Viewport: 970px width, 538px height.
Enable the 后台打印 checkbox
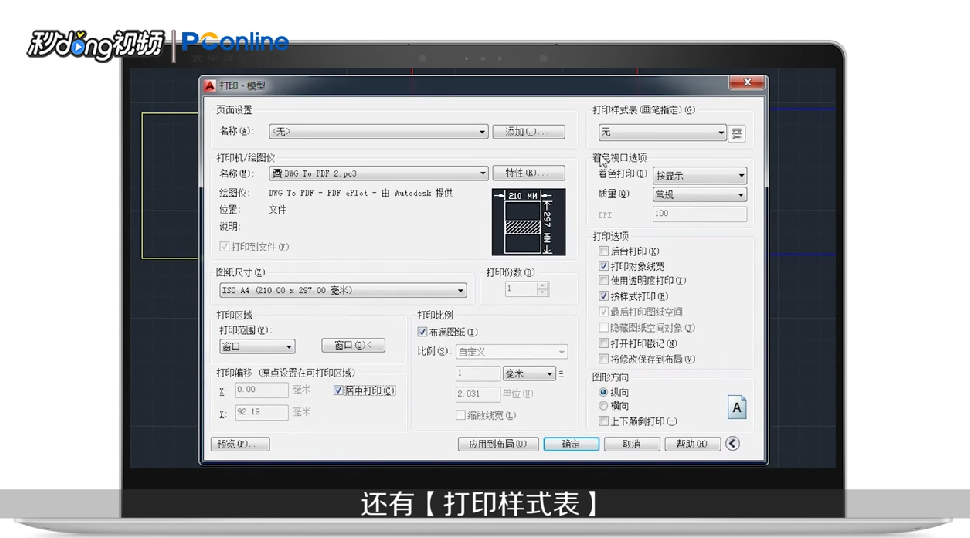click(x=604, y=251)
